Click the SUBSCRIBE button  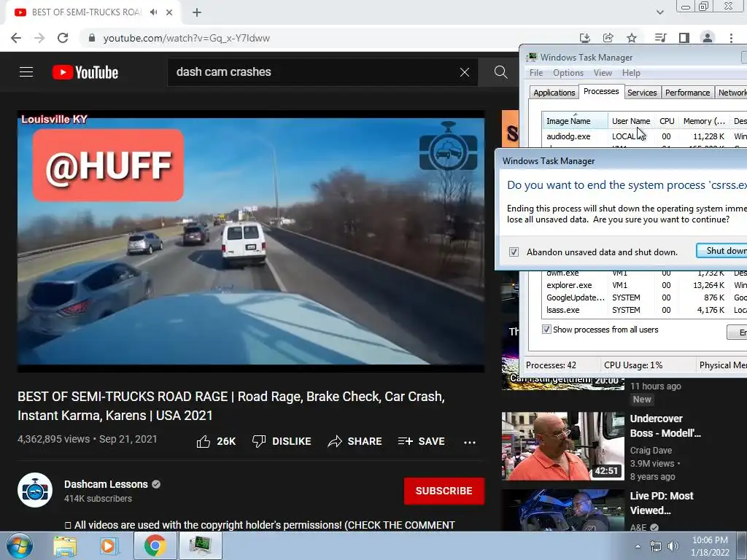[444, 491]
